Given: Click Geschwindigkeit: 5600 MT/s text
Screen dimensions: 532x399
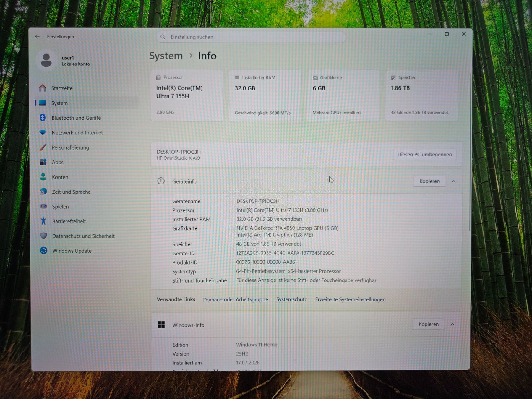Looking at the screenshot, I should (262, 113).
